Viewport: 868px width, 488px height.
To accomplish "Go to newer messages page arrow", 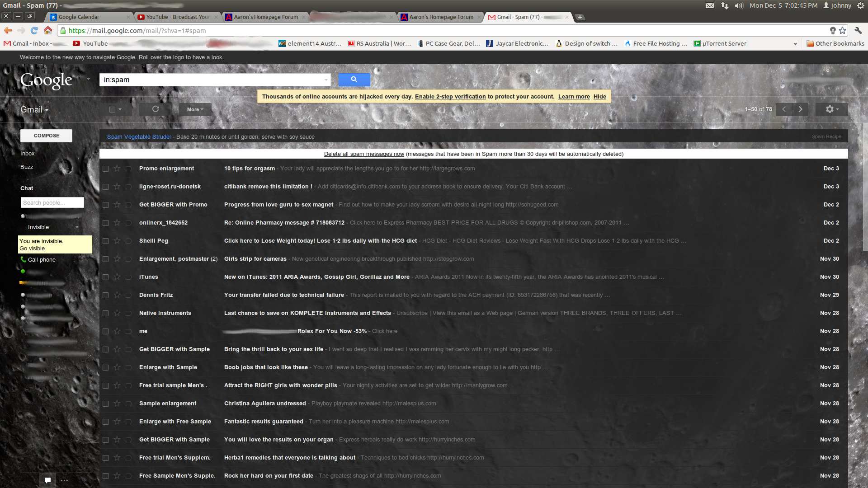I will point(784,109).
